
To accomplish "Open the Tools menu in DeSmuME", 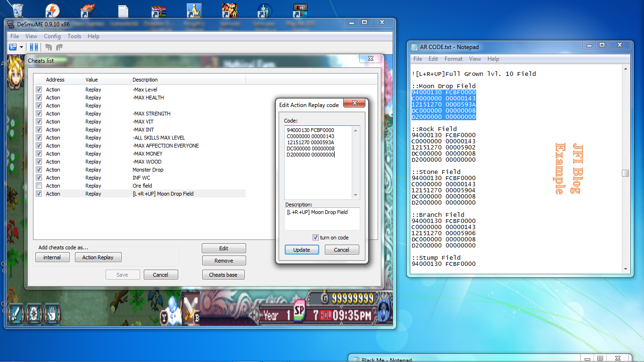I will [x=74, y=36].
